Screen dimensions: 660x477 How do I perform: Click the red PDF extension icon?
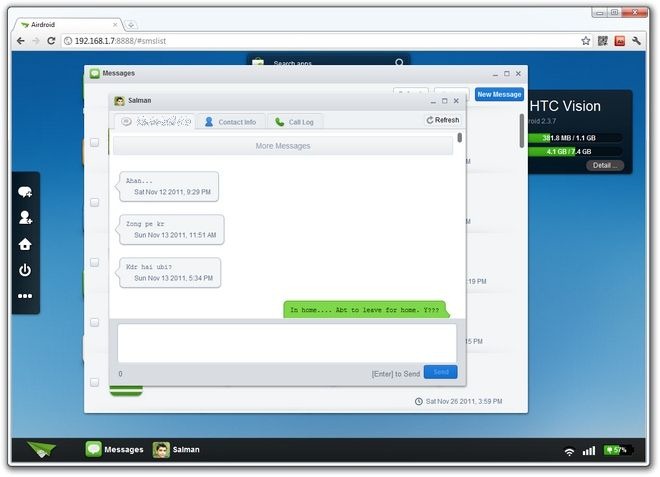point(620,41)
